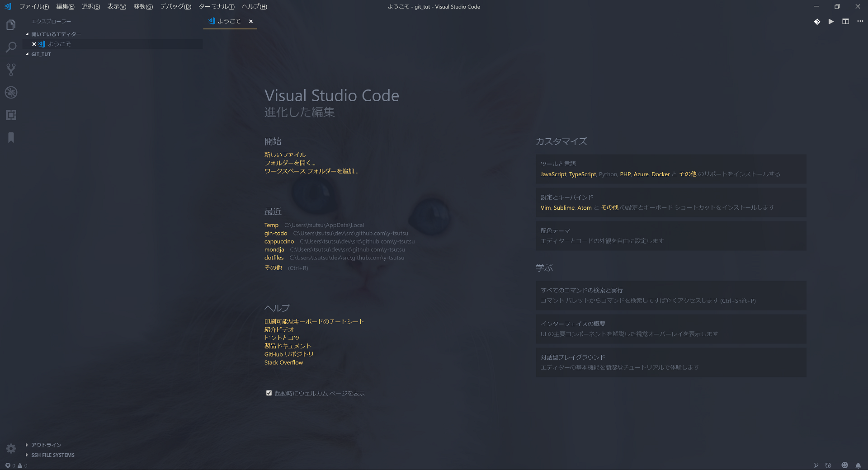Open the ファイル(F) menu
Screen dimensions: 868x470
click(34, 6)
